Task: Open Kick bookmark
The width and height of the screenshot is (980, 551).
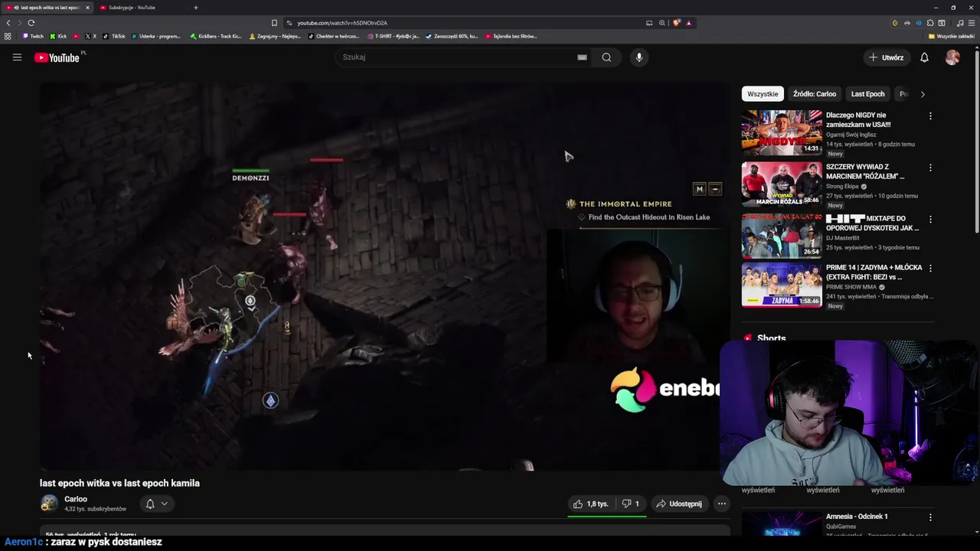Action: (x=58, y=36)
